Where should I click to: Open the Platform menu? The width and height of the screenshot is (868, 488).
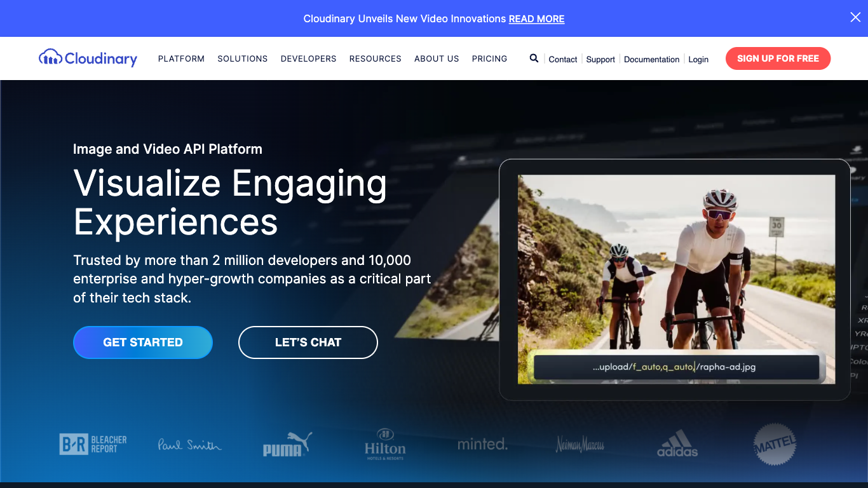coord(181,58)
